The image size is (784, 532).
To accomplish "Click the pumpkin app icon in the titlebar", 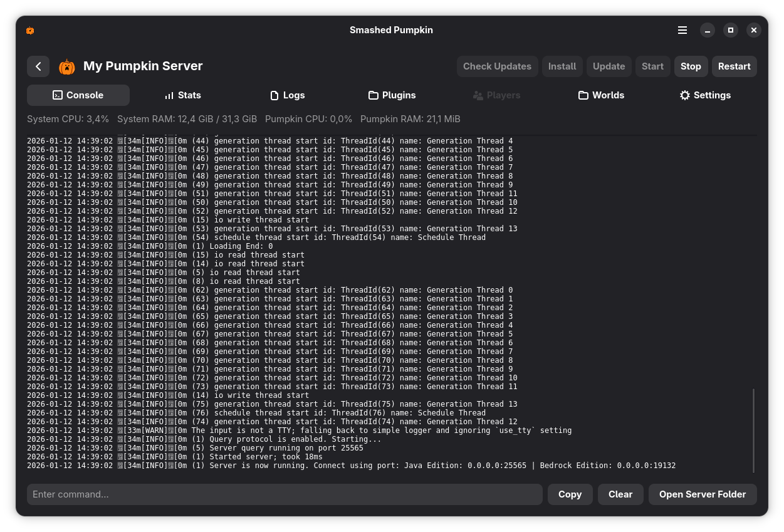I will click(30, 30).
